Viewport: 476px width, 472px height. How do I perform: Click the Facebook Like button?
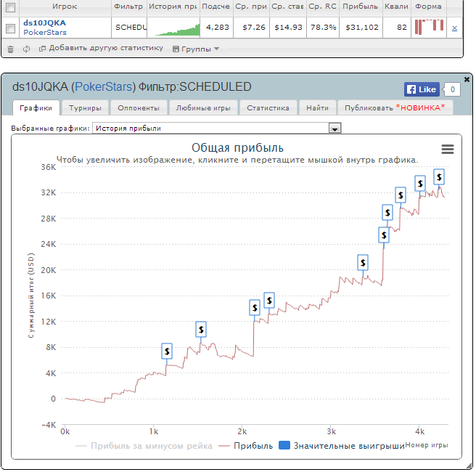coord(422,89)
